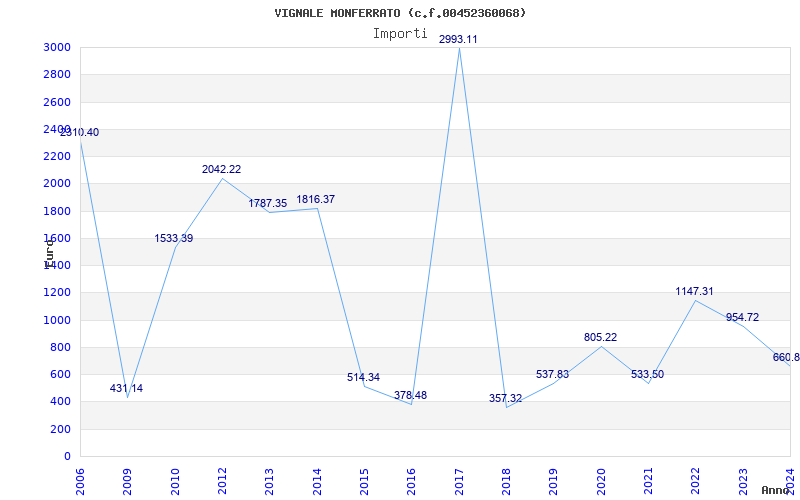Click the x-axis year 2013

click(x=269, y=480)
